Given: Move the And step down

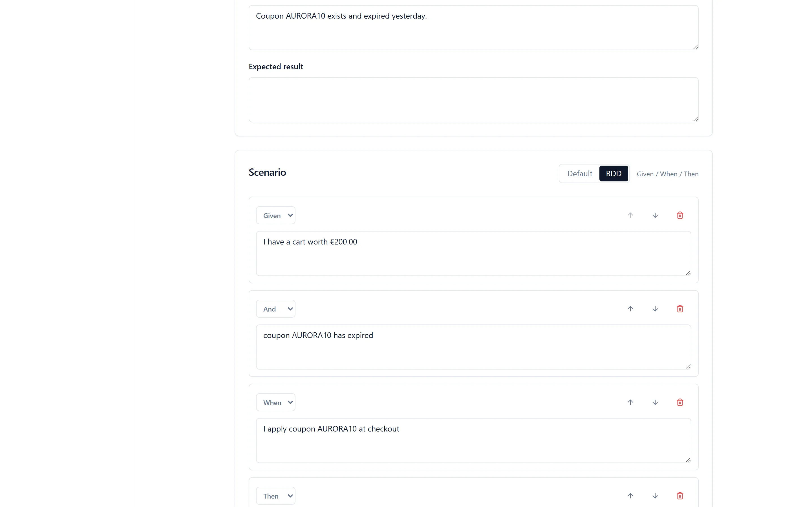Looking at the screenshot, I should 655,309.
